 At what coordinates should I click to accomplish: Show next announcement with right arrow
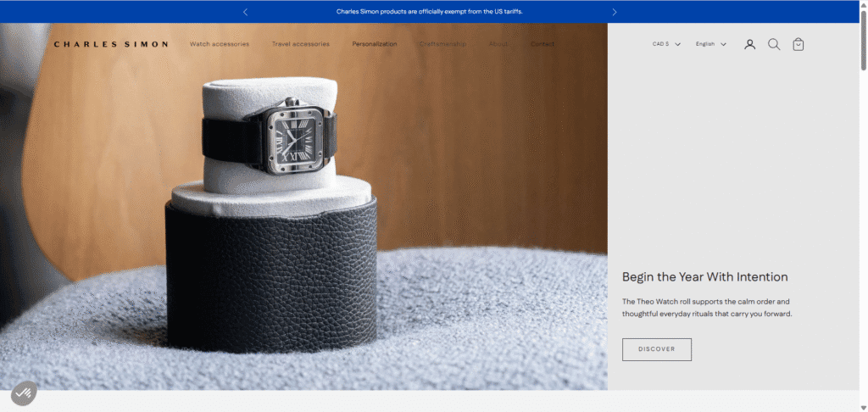(615, 12)
